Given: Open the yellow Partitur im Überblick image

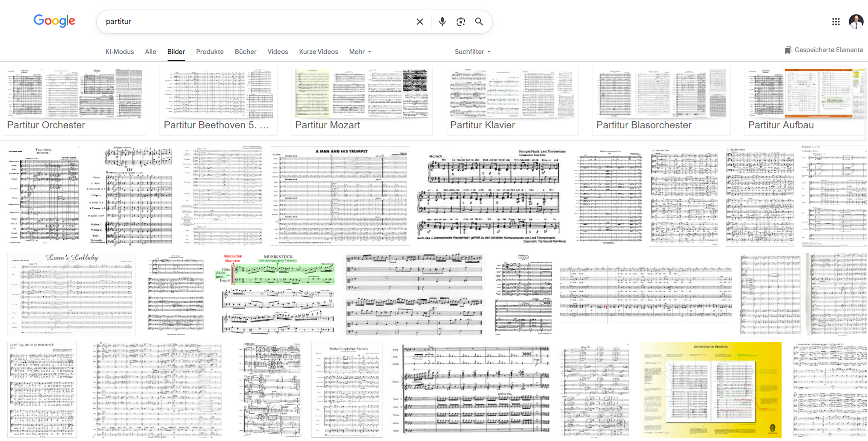Looking at the screenshot, I should click(x=711, y=389).
